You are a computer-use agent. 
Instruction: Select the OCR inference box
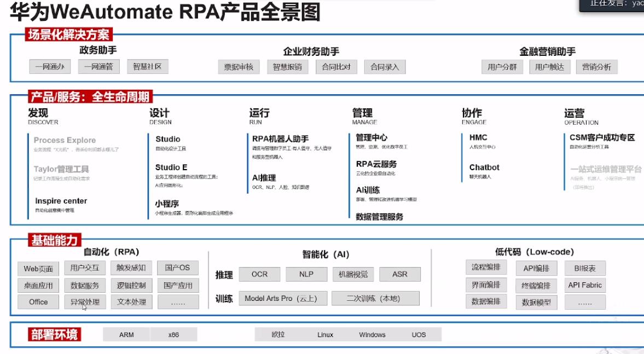click(x=259, y=274)
